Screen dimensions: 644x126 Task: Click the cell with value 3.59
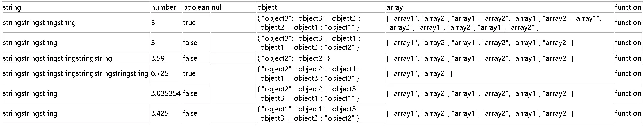tap(166, 58)
